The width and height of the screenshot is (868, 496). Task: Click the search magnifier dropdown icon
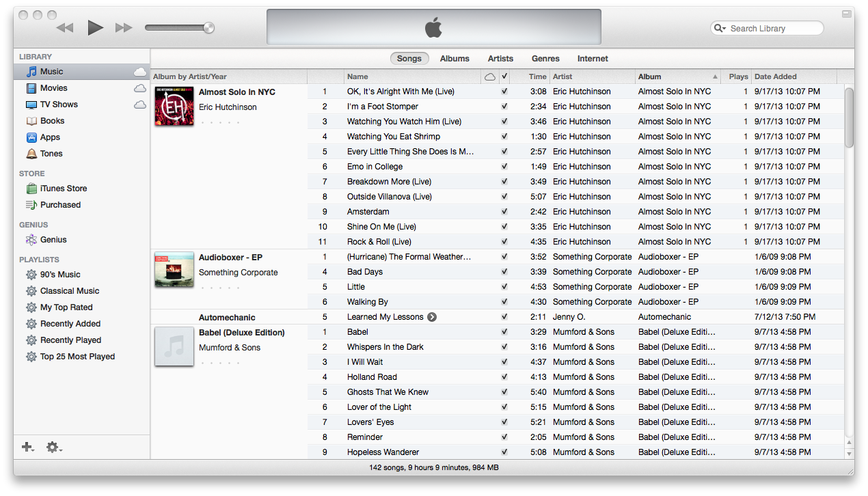pyautogui.click(x=720, y=28)
